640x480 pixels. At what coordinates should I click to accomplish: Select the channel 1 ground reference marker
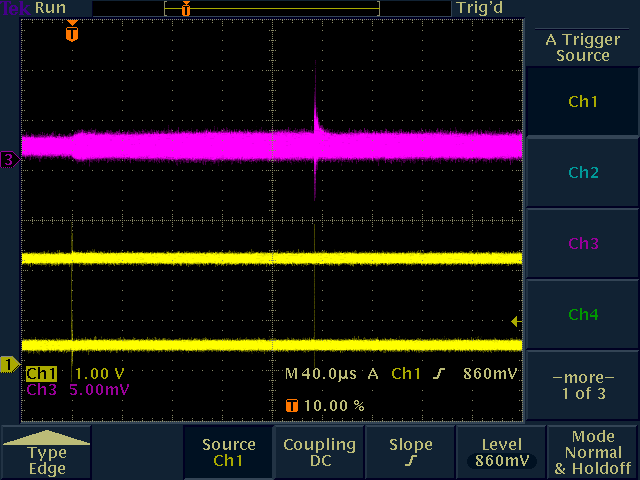point(8,364)
